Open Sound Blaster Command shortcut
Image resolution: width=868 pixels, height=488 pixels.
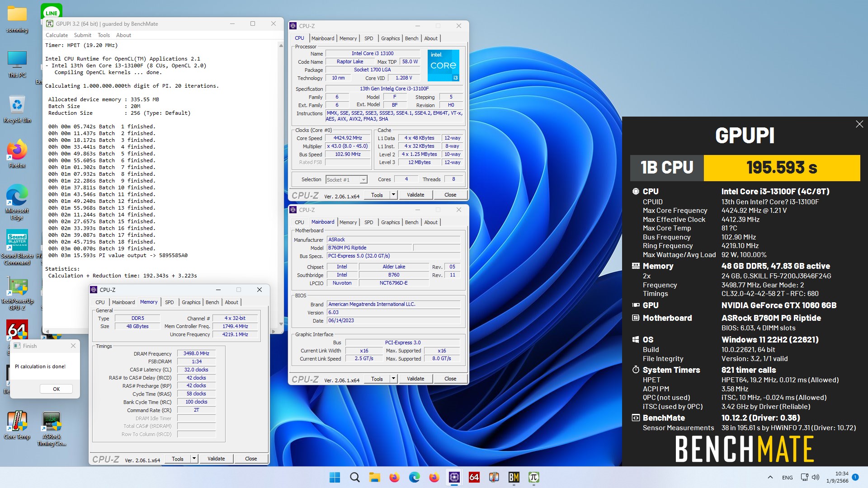(17, 248)
